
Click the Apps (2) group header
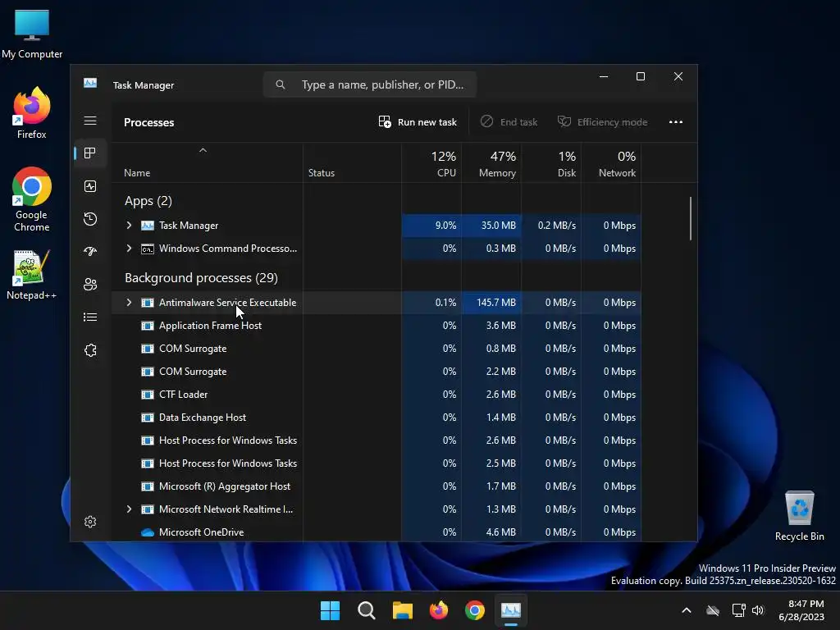pos(148,201)
